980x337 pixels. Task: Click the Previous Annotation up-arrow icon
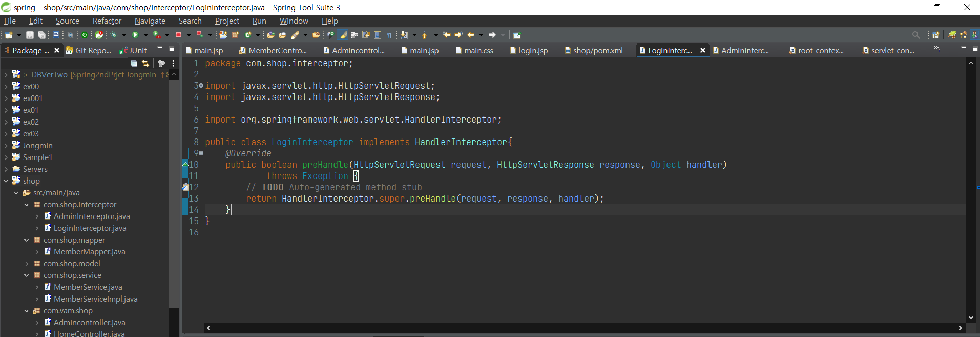[x=425, y=35]
